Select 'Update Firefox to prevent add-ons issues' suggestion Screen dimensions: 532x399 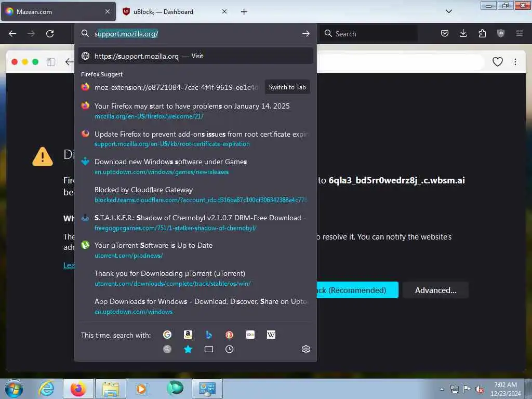point(195,138)
